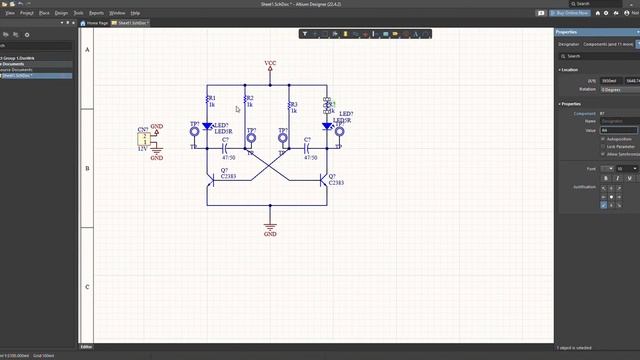Click the redo arrow icon
Viewport: 640px width, 360px height.
pos(29,4)
